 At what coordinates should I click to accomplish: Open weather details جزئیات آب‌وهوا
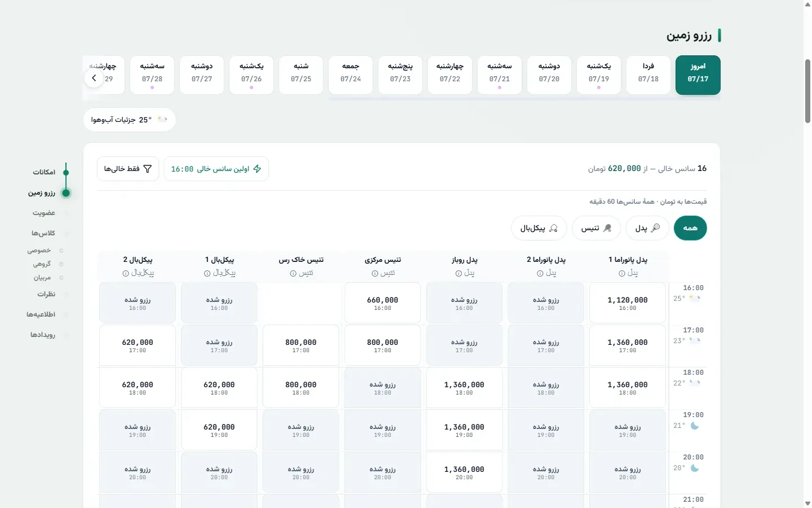pyautogui.click(x=130, y=120)
